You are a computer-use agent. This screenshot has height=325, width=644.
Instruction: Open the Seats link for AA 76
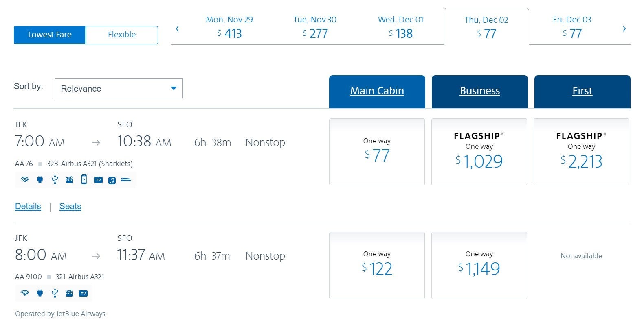[x=70, y=206]
